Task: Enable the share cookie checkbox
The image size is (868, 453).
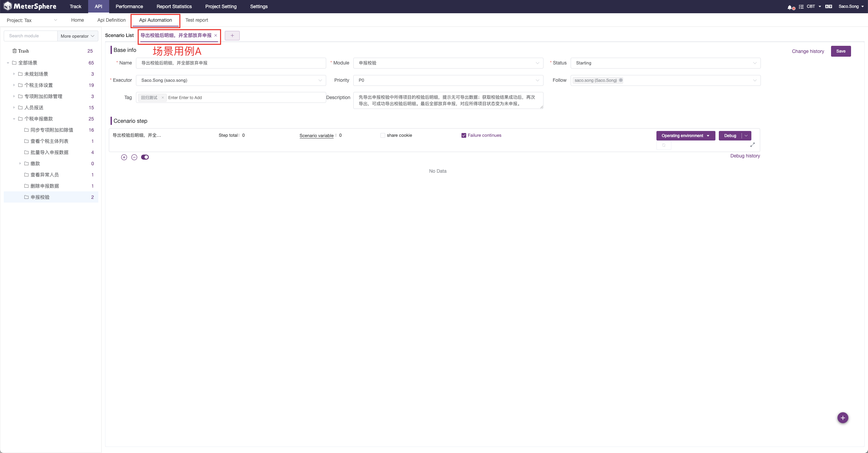Action: tap(382, 135)
